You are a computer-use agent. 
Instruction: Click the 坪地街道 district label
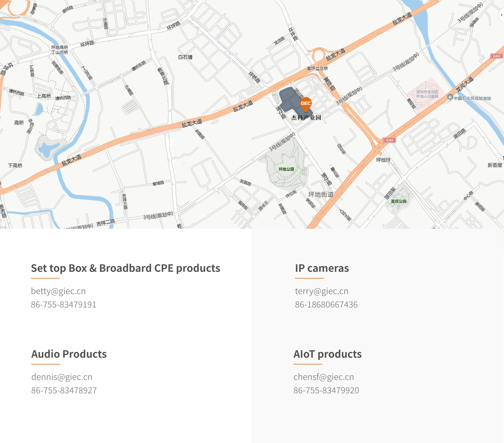point(321,194)
